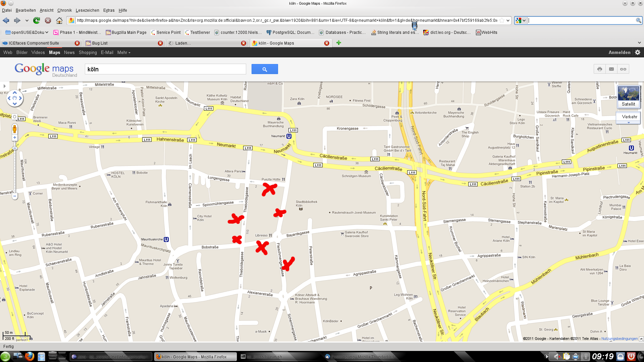Reload the page with the green refresh icon

click(37, 20)
